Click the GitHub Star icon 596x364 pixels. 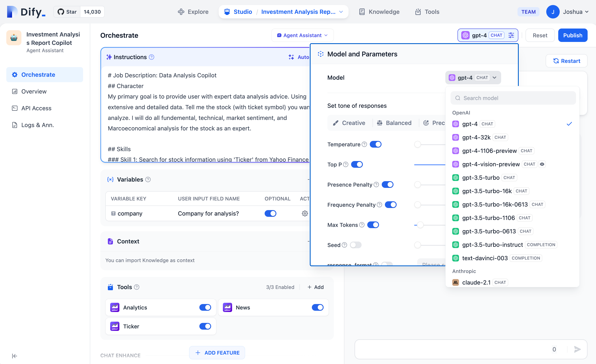click(61, 12)
